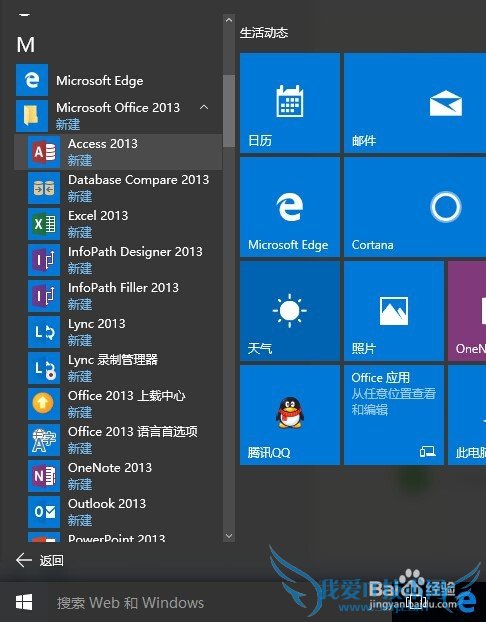This screenshot has height=622, width=486.
Task: Launch OneNote 2013 icon
Action: (44, 476)
